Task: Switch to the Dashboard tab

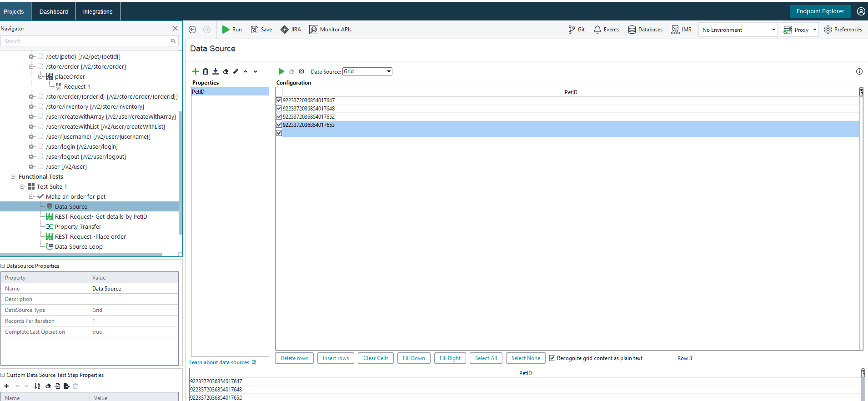Action: pos(54,11)
